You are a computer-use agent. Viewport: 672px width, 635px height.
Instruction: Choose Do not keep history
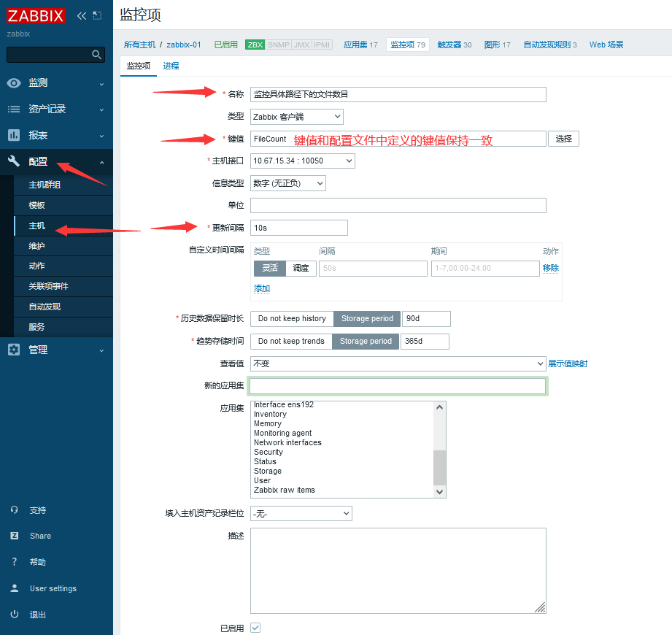pyautogui.click(x=292, y=318)
